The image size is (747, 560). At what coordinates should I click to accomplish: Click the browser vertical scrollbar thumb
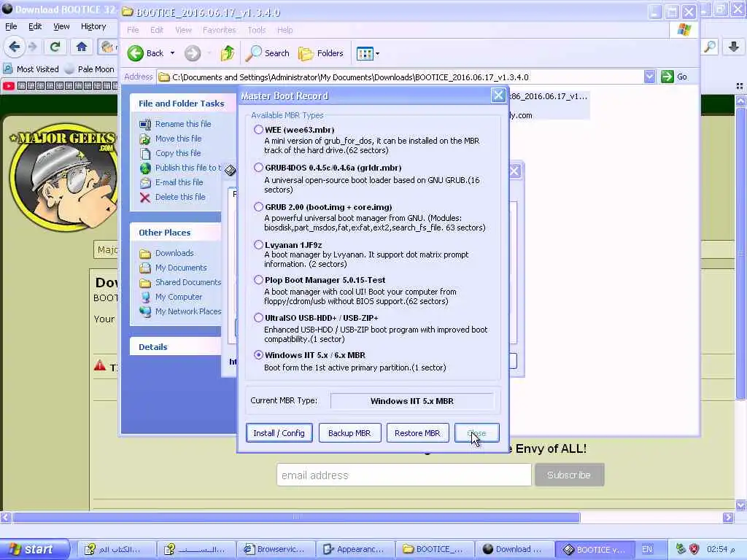click(x=741, y=254)
